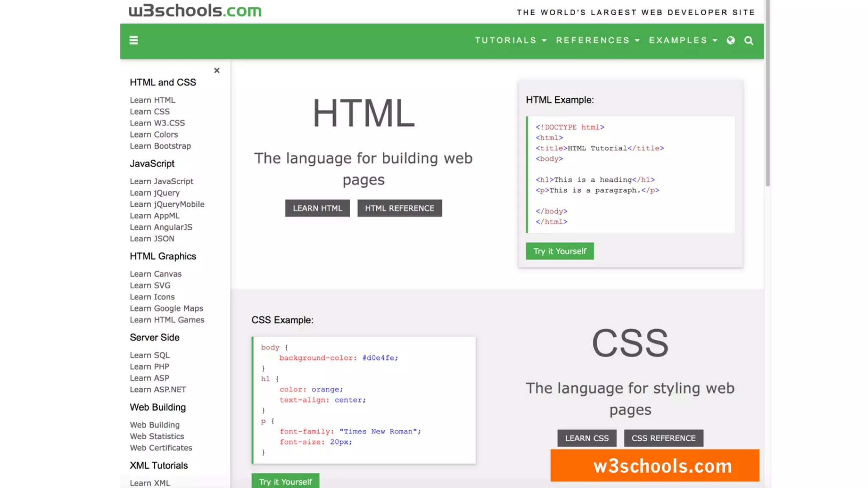Select Learn Google Maps in sidebar
The image size is (868, 488).
[166, 308]
